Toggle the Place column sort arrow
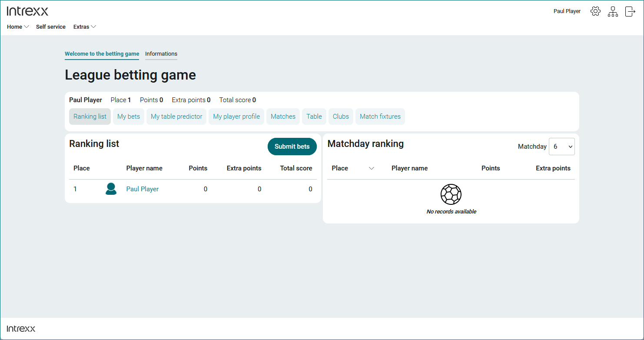 [x=371, y=168]
